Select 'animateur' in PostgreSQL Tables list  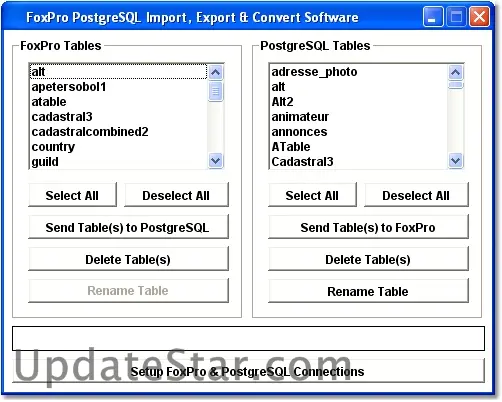[358, 117]
